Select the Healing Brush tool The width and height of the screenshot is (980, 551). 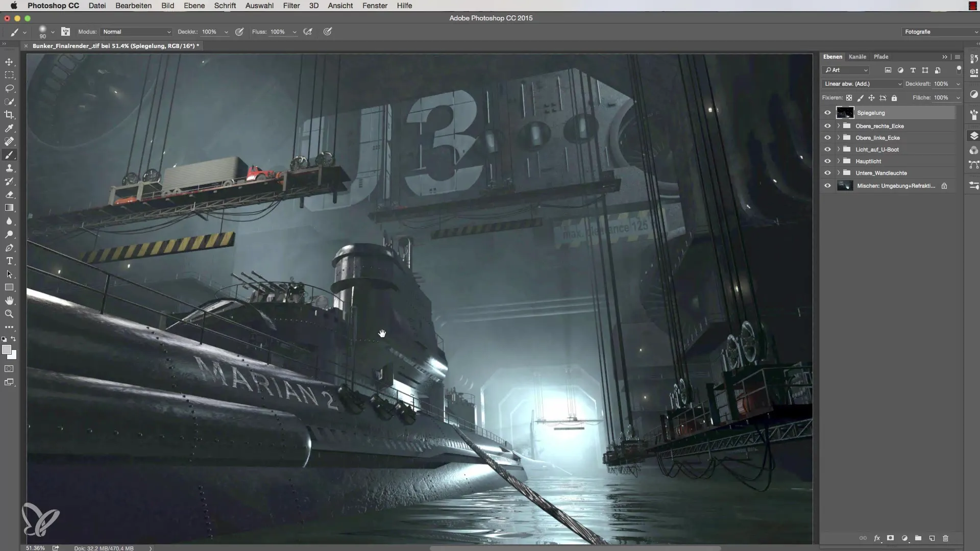(x=9, y=141)
